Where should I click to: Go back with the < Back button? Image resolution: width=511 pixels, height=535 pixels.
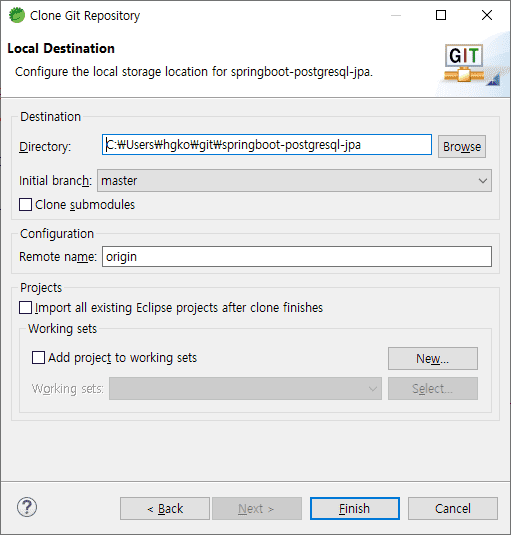click(x=165, y=508)
